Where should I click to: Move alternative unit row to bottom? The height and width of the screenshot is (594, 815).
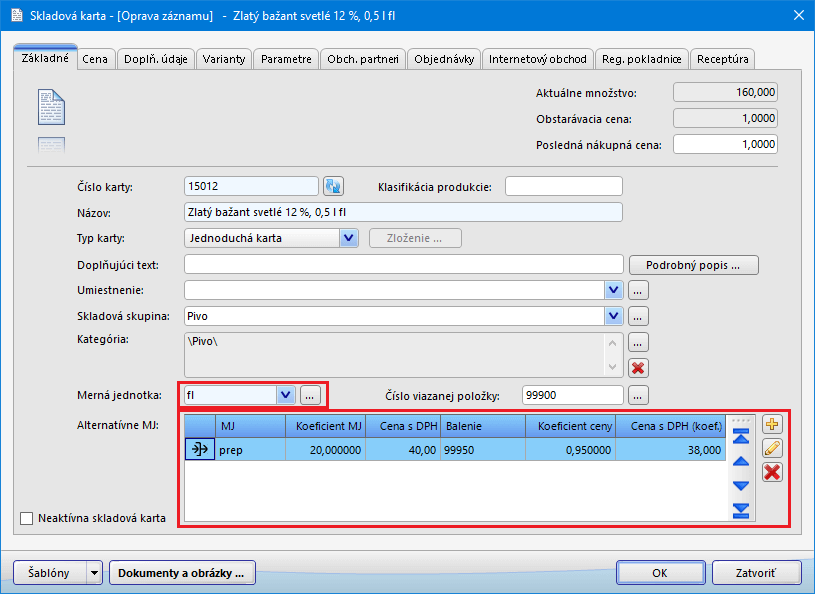(741, 510)
